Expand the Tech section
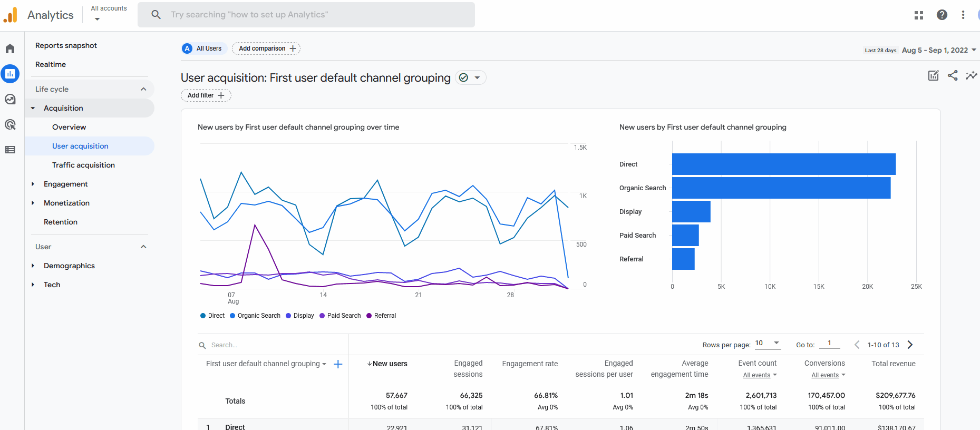Viewport: 980px width, 430px height. pyautogui.click(x=33, y=285)
